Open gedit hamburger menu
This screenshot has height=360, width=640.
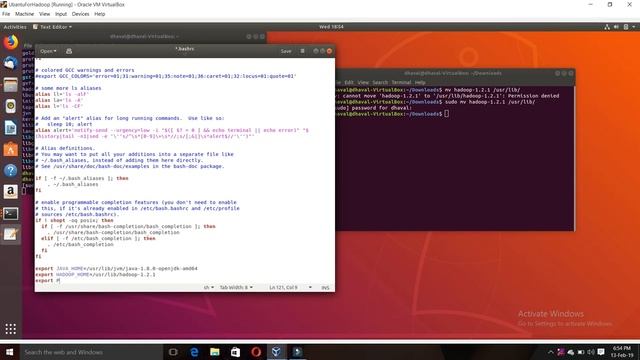[x=302, y=51]
